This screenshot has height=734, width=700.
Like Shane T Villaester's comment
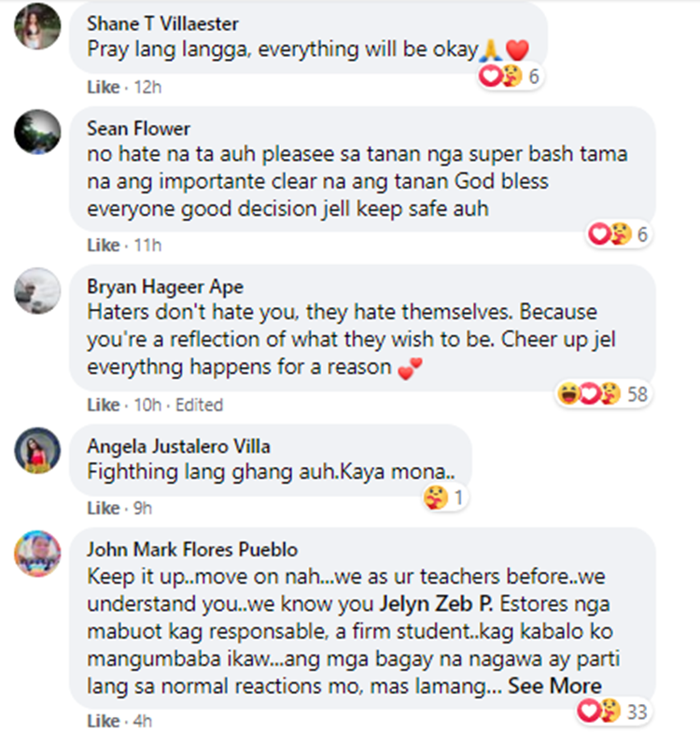[x=104, y=87]
